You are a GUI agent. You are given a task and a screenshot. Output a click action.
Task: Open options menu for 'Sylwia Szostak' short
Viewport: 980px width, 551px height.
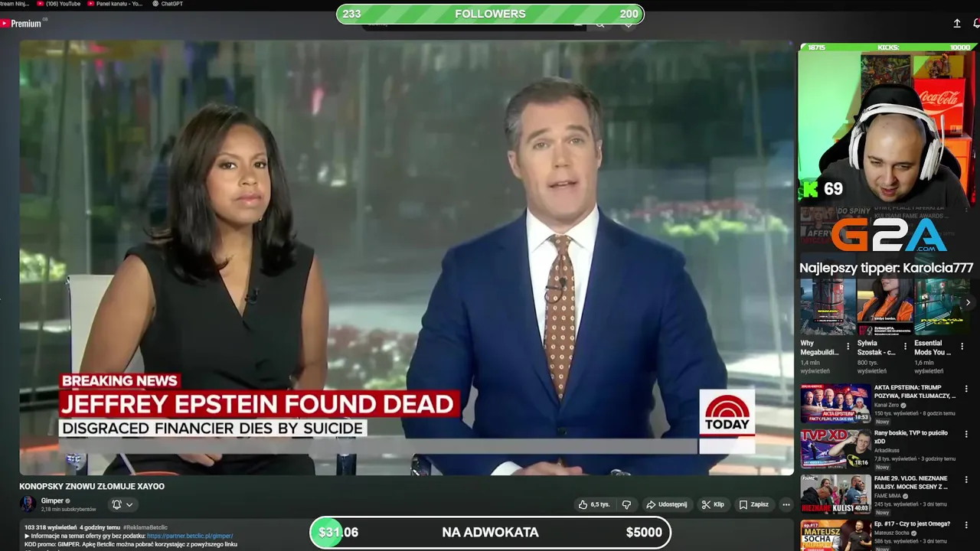click(905, 347)
